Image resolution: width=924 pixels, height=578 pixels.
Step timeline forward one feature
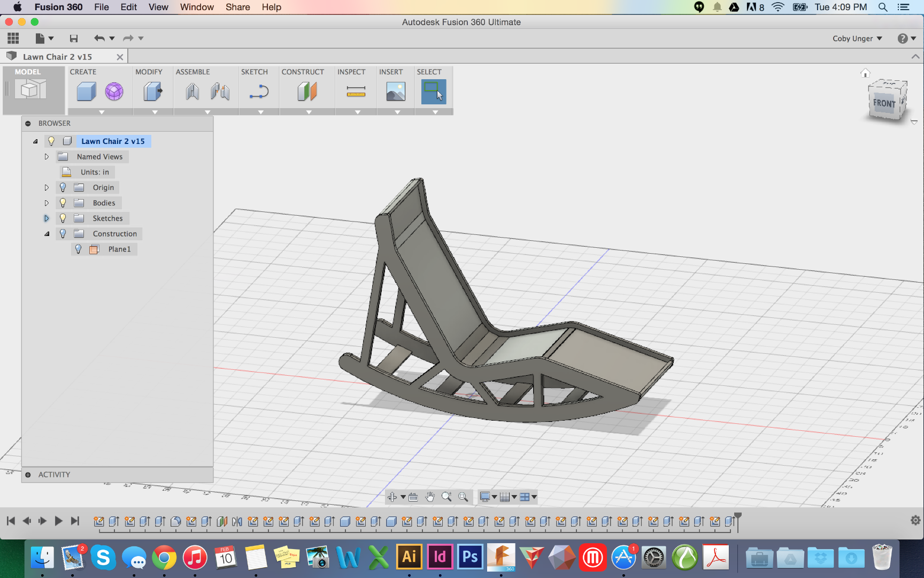[x=42, y=521]
